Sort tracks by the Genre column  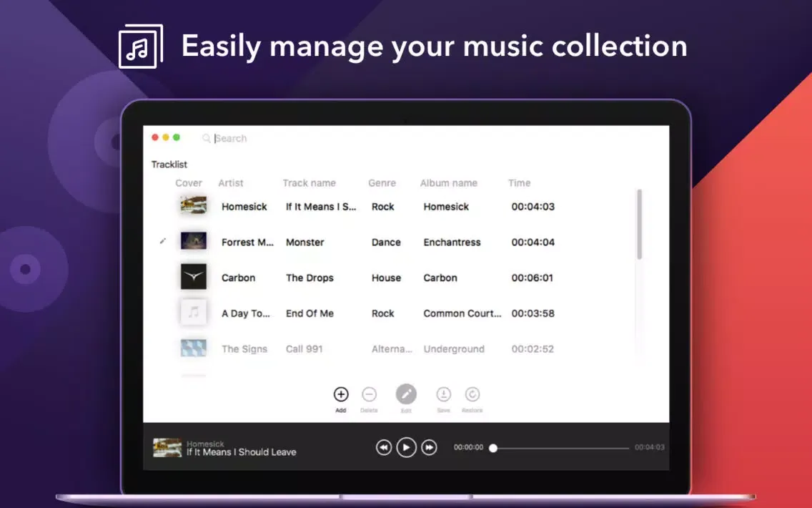382,183
